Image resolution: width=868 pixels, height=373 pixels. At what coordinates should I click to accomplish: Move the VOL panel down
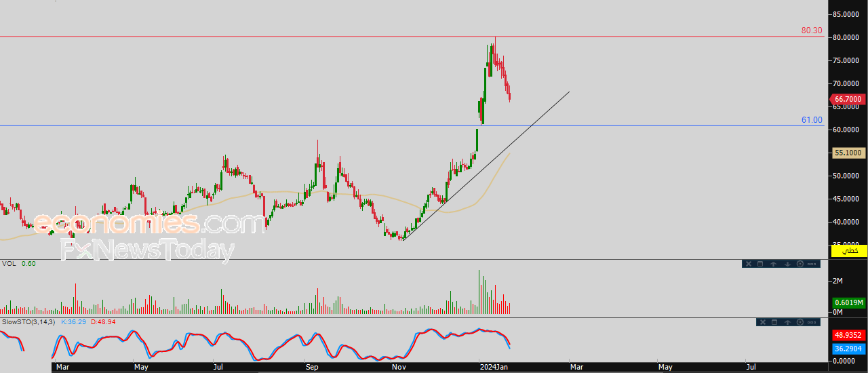click(787, 264)
